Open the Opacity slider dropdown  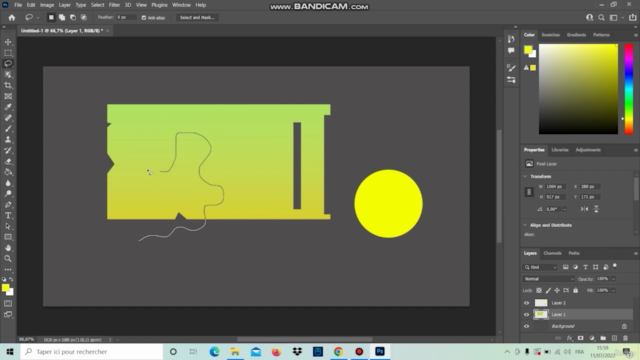pyautogui.click(x=613, y=279)
